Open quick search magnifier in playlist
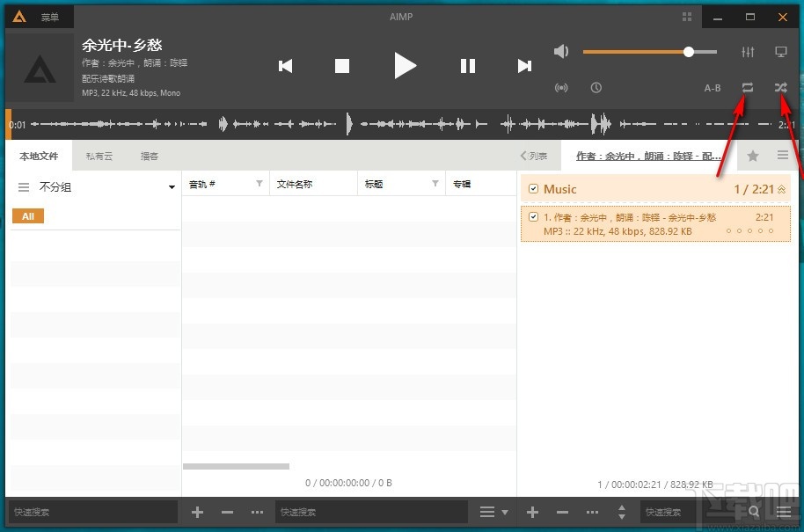Screen dimensions: 804x532 [754, 511]
